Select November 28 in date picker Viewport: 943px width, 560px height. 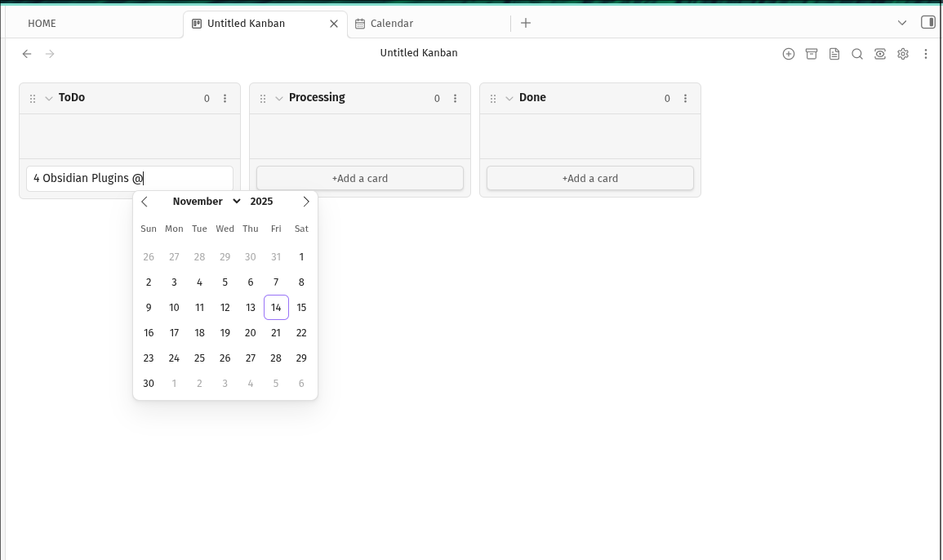click(276, 358)
